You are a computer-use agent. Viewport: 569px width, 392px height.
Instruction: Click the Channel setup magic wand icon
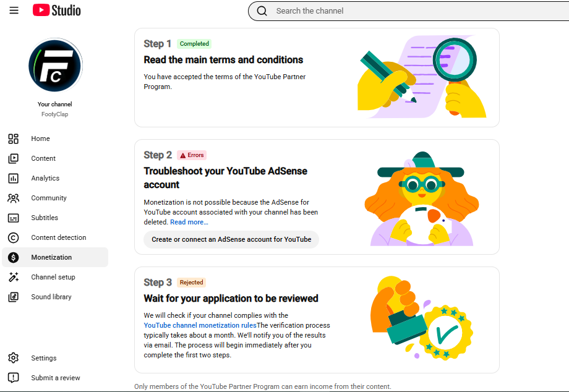click(14, 277)
